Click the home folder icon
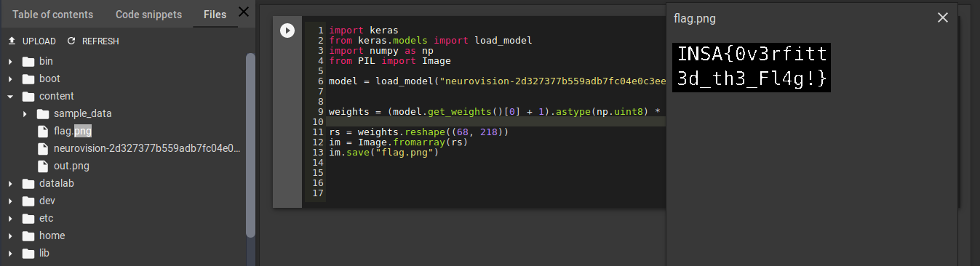The height and width of the screenshot is (266, 980). tap(28, 236)
